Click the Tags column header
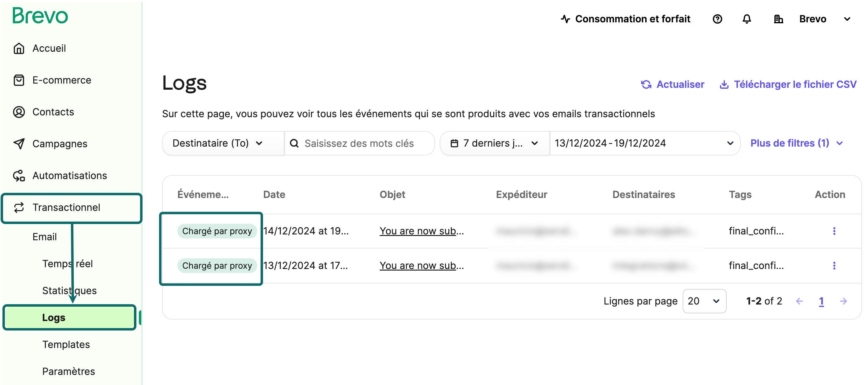Image resolution: width=868 pixels, height=385 pixels. click(740, 195)
